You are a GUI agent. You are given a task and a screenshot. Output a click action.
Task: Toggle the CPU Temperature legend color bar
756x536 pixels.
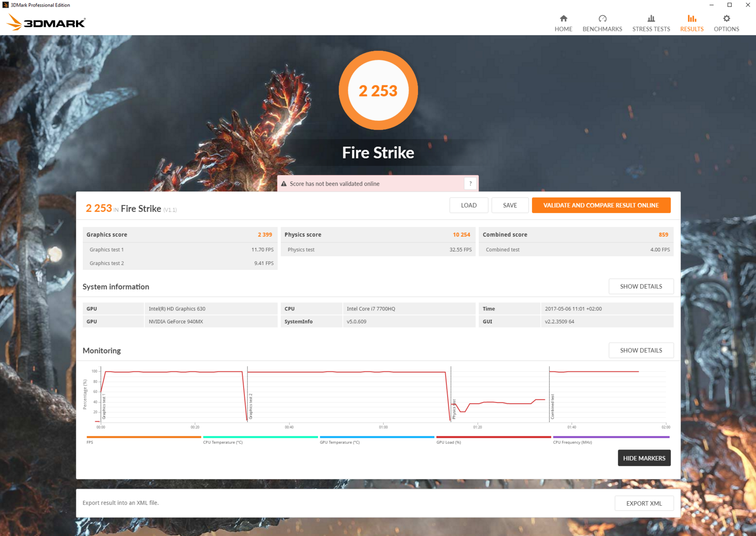[260, 437]
